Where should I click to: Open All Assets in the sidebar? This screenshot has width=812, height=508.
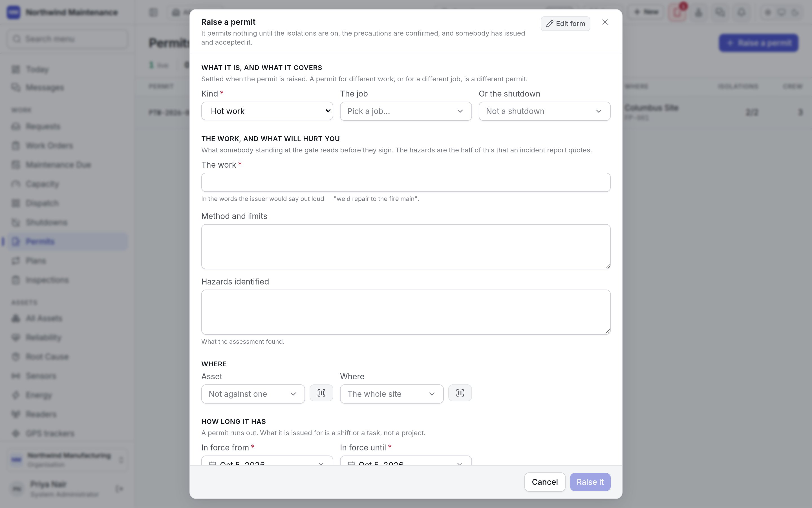tap(67, 318)
